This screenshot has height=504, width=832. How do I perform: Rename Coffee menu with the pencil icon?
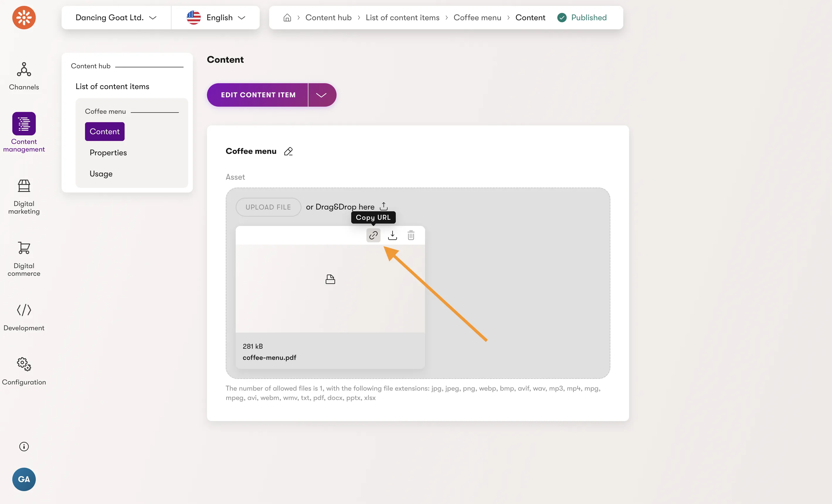tap(288, 151)
